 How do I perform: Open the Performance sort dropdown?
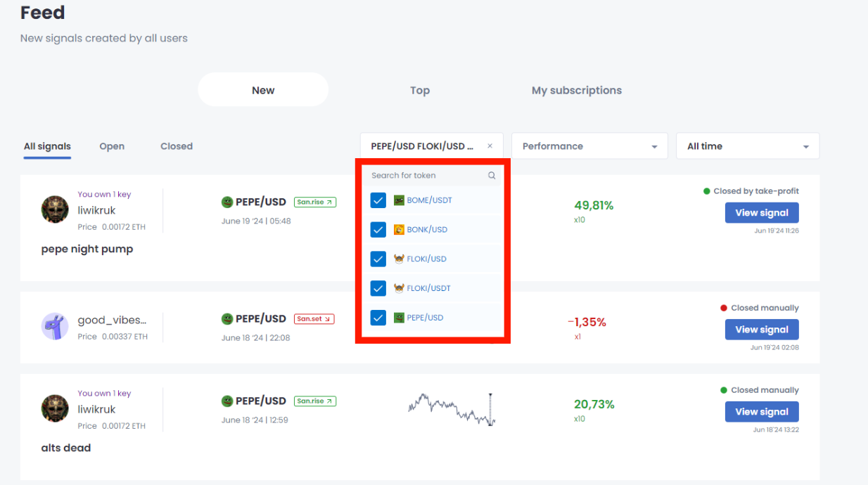589,146
